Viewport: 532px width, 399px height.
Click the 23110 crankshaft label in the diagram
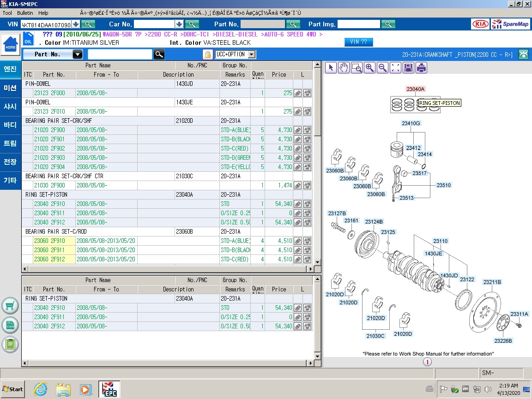click(441, 241)
